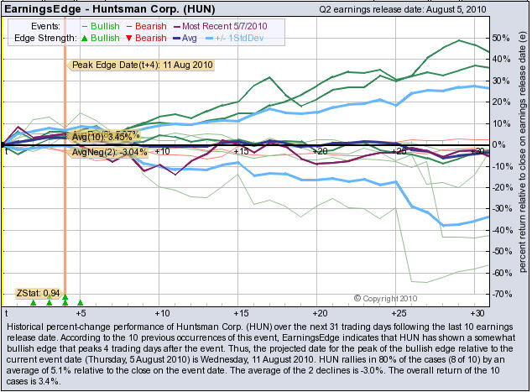Click the -30% y-axis label
532x392 pixels.
[503, 209]
